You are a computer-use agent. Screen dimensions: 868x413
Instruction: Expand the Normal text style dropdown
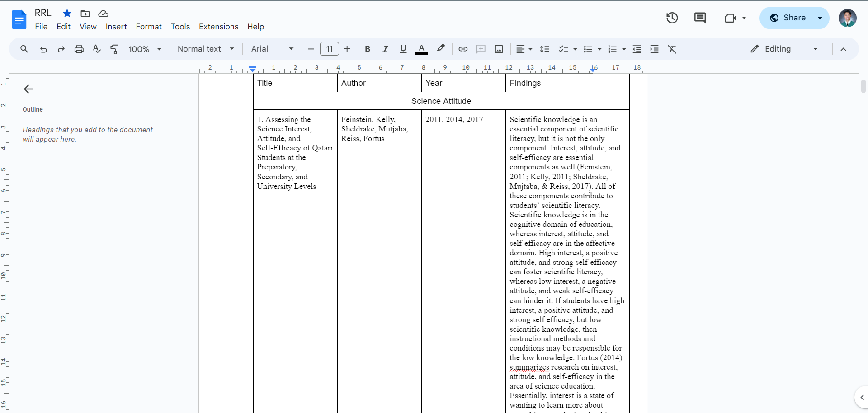(206, 49)
